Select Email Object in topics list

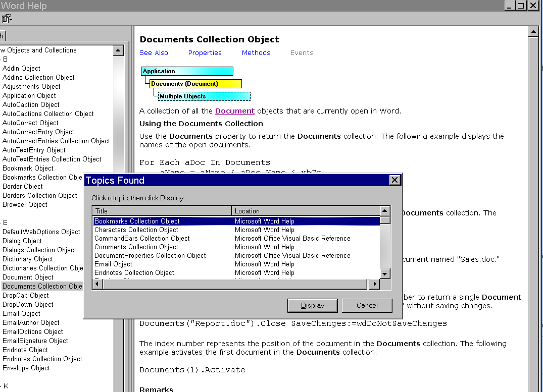[113, 264]
